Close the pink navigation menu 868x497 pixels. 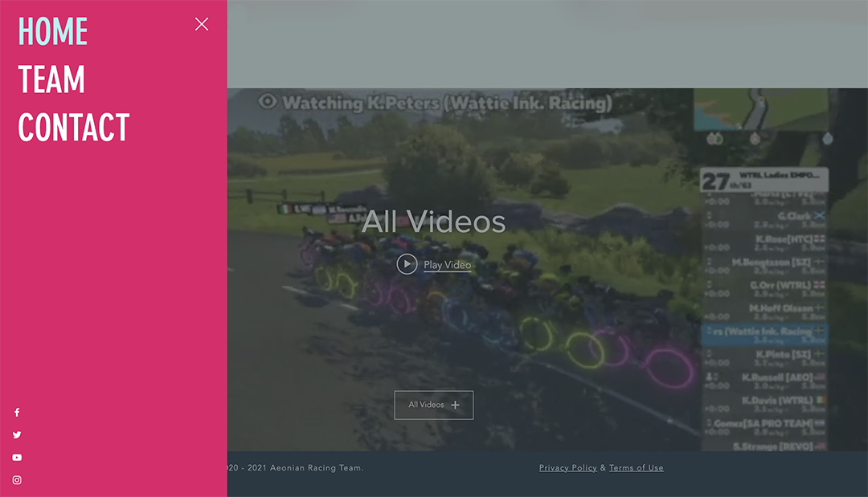pyautogui.click(x=202, y=24)
